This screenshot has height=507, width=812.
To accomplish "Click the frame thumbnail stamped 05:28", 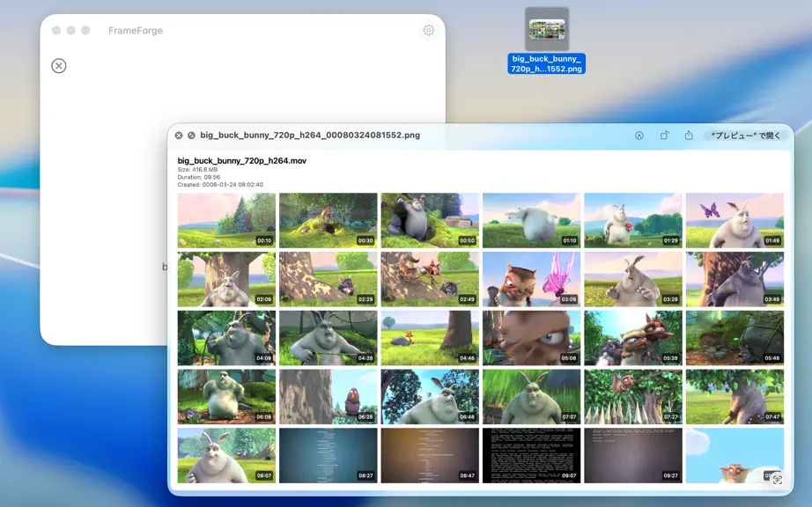I will coord(633,338).
